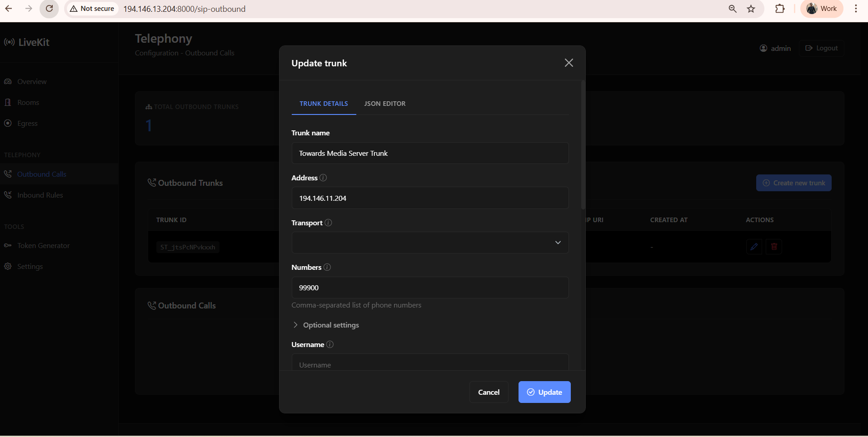
Task: Click the Address info icon
Action: tap(323, 178)
